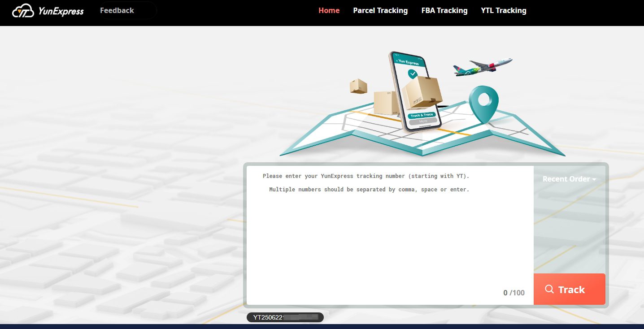644x329 pixels.
Task: Switch to FBA Tracking
Action: (444, 10)
